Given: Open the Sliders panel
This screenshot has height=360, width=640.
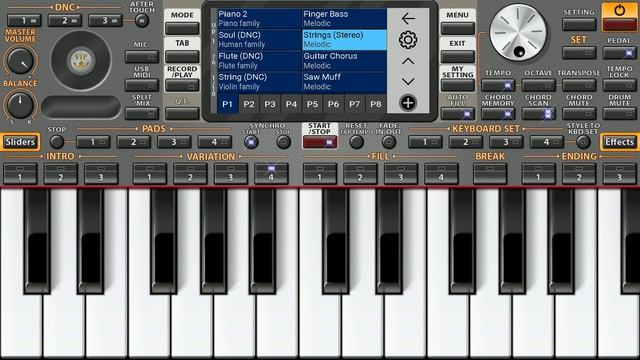Looking at the screenshot, I should tap(20, 142).
